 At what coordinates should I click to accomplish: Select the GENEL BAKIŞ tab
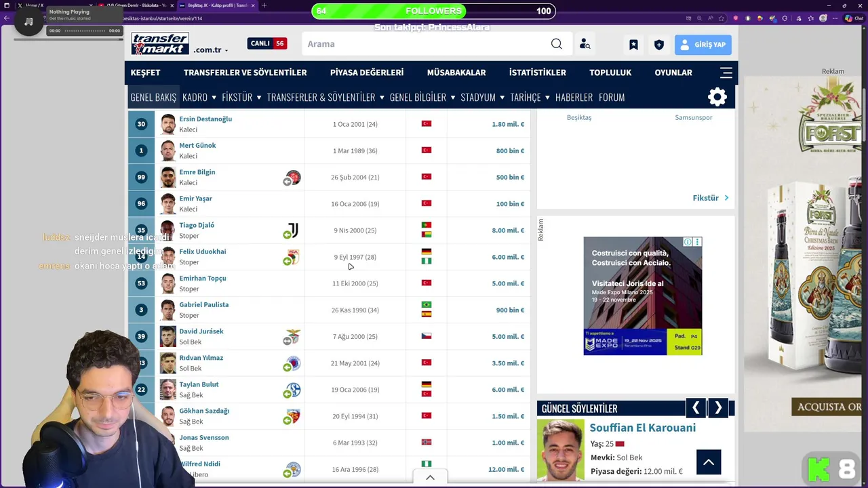point(153,97)
